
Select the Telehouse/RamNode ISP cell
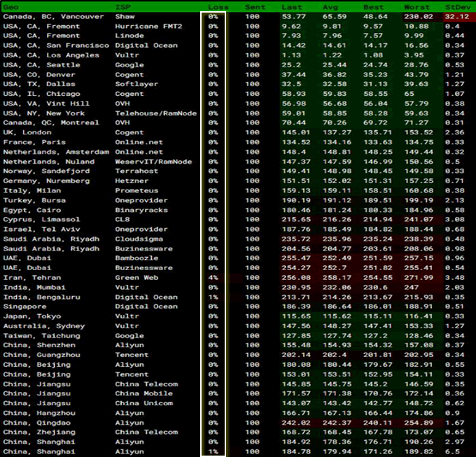point(153,113)
